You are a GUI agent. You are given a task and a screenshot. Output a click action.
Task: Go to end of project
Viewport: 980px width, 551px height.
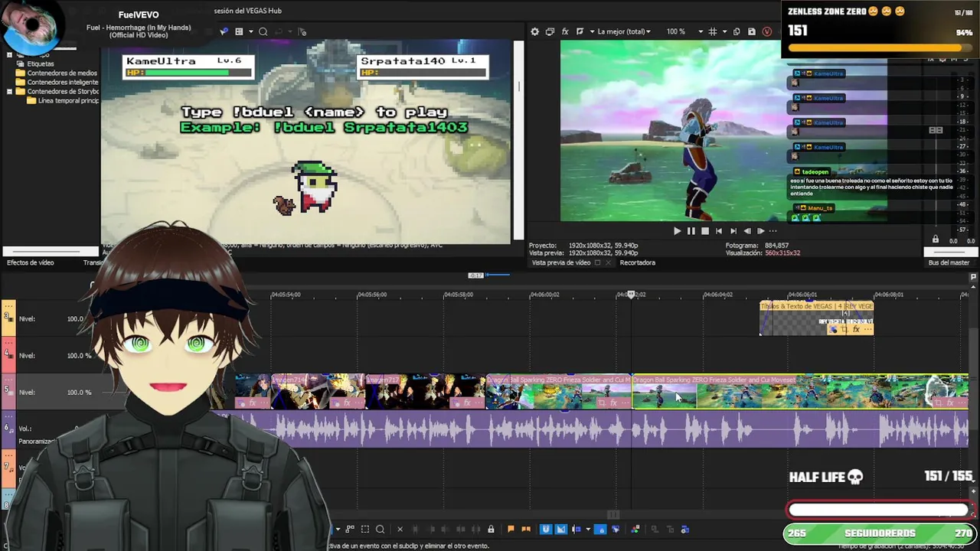tap(733, 230)
